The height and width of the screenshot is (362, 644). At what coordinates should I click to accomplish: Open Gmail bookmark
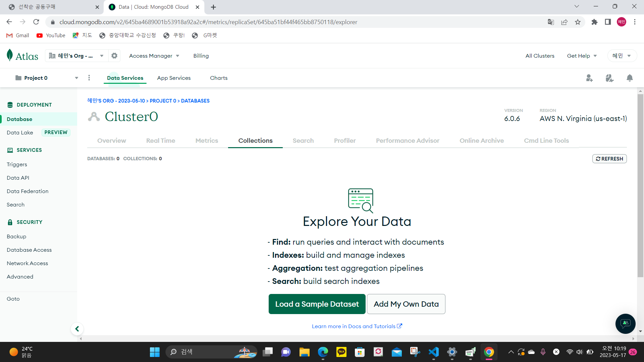click(x=18, y=36)
